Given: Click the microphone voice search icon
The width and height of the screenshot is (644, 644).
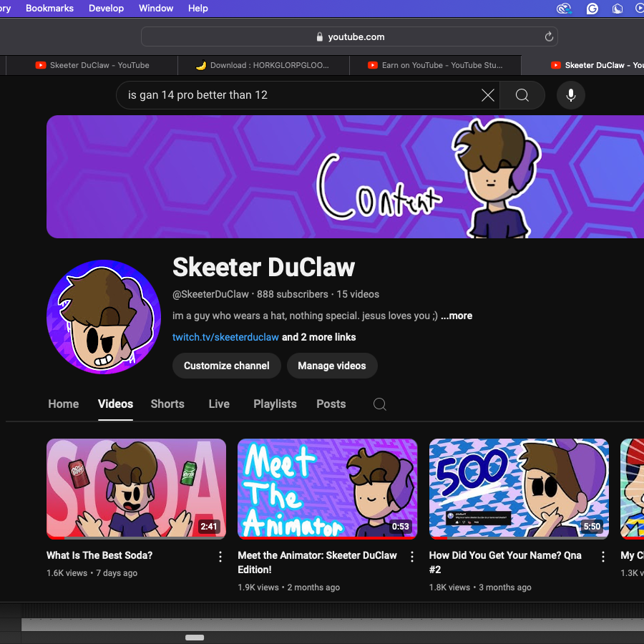Looking at the screenshot, I should (x=570, y=95).
